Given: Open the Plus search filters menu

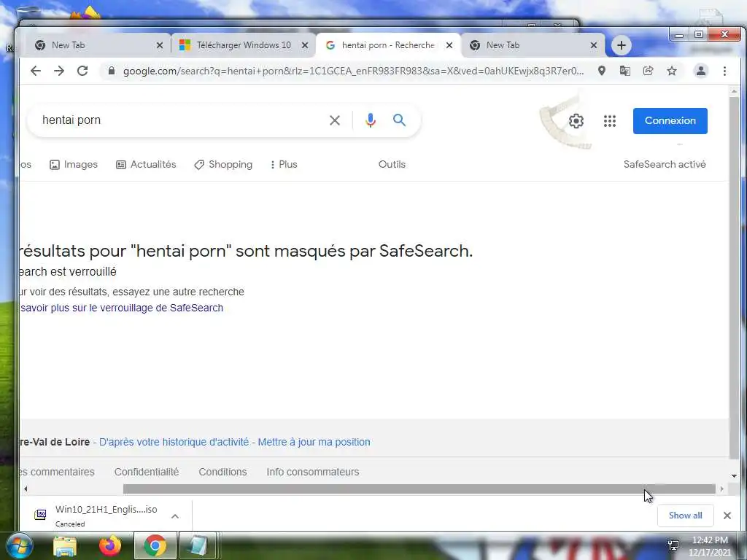Looking at the screenshot, I should pyautogui.click(x=284, y=164).
